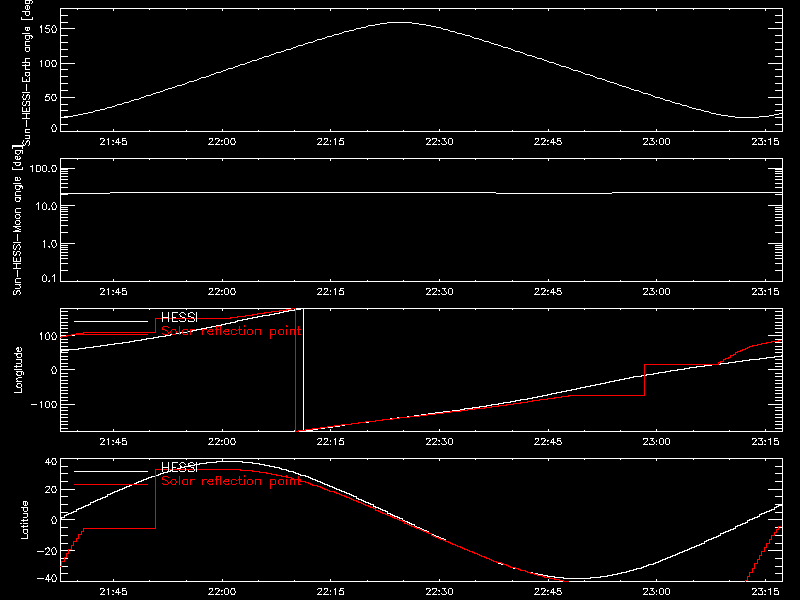Click the 10.0 tick on the Moon angle axis
The height and width of the screenshot is (600, 800).
tap(46, 206)
